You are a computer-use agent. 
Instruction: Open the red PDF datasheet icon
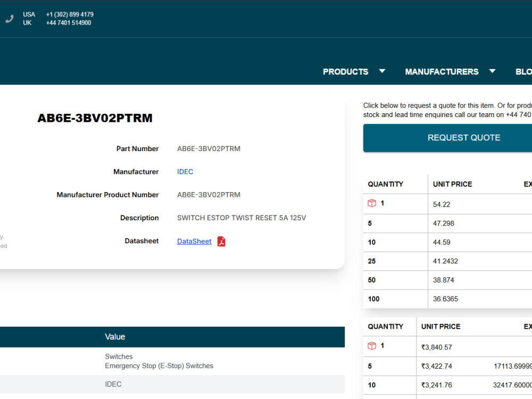[221, 241]
